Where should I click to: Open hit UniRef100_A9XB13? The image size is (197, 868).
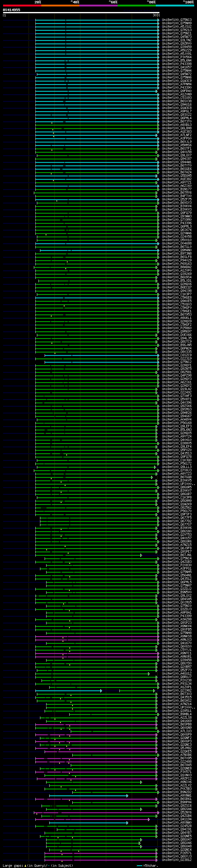point(176,125)
